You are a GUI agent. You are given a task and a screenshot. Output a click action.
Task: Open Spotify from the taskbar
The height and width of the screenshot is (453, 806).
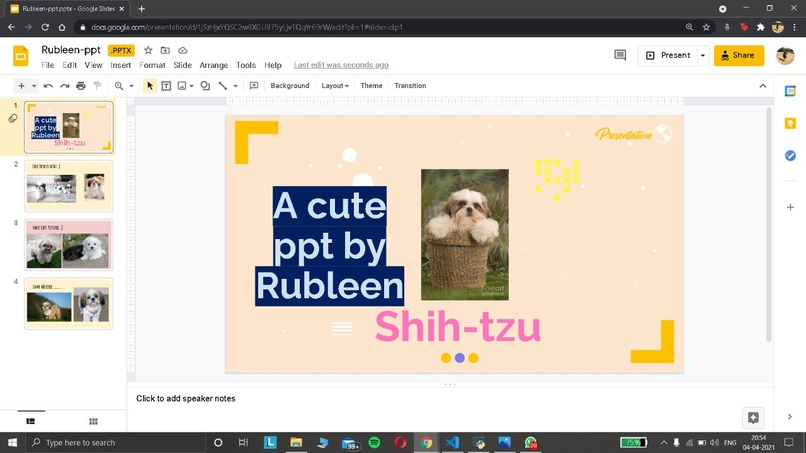(x=374, y=443)
